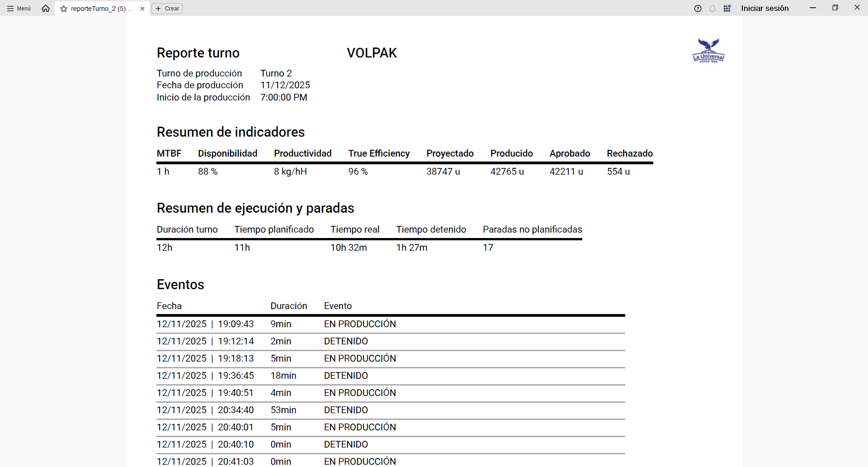This screenshot has height=467, width=868.
Task: Close the application window
Action: pyautogui.click(x=857, y=8)
